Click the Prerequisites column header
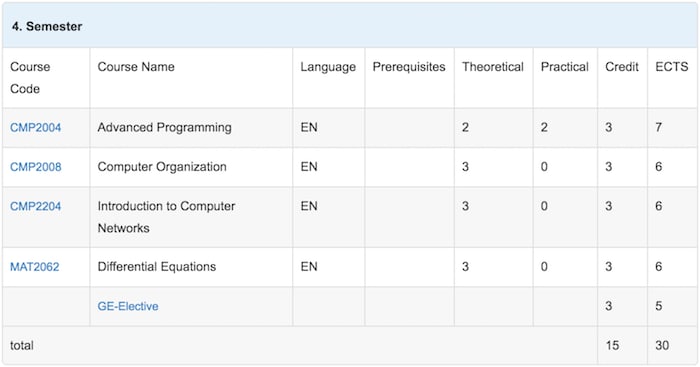The image size is (700, 367). (x=409, y=67)
